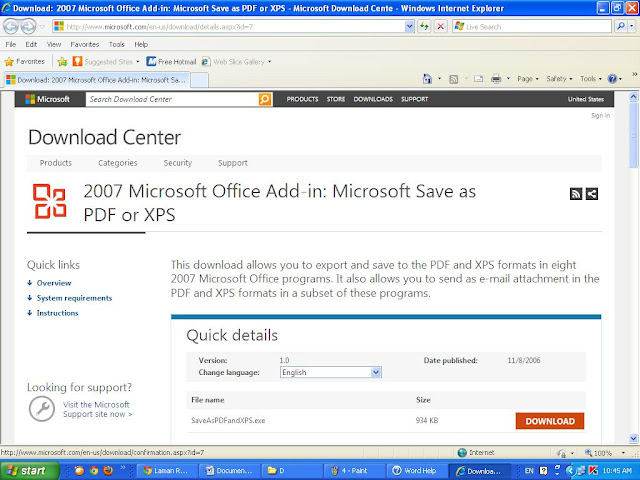The height and width of the screenshot is (480, 640).
Task: Switch to 4 - Paint taskbar item
Action: pos(354,471)
